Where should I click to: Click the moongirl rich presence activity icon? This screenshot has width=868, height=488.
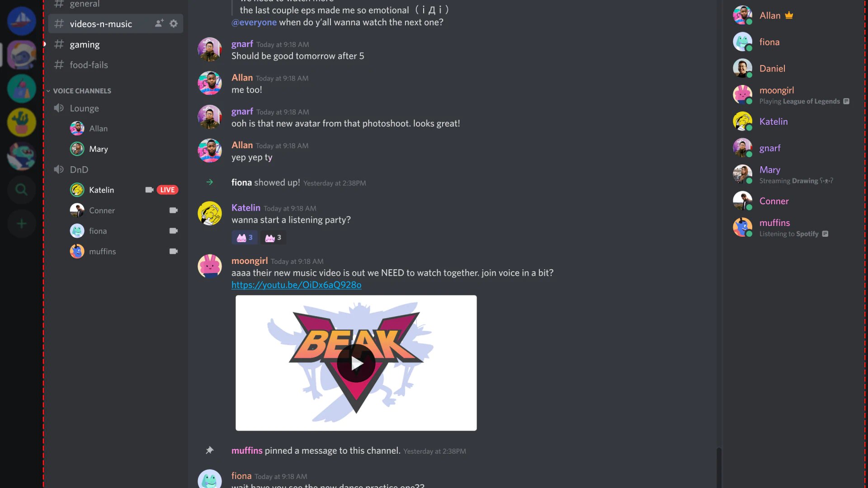(x=846, y=101)
